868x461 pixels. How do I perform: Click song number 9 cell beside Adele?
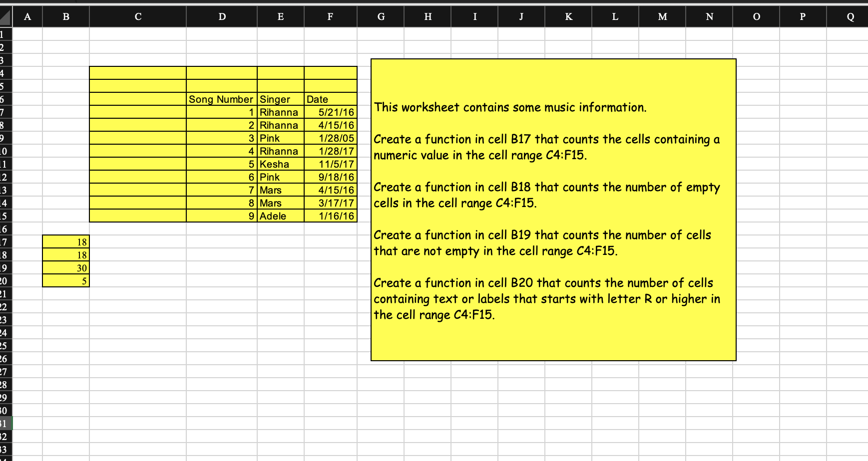tap(222, 216)
